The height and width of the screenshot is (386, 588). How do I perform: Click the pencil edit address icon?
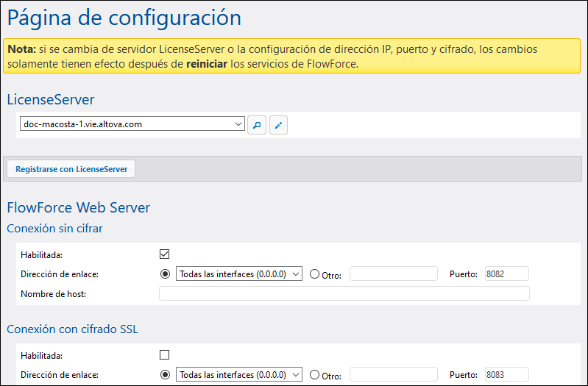(279, 125)
